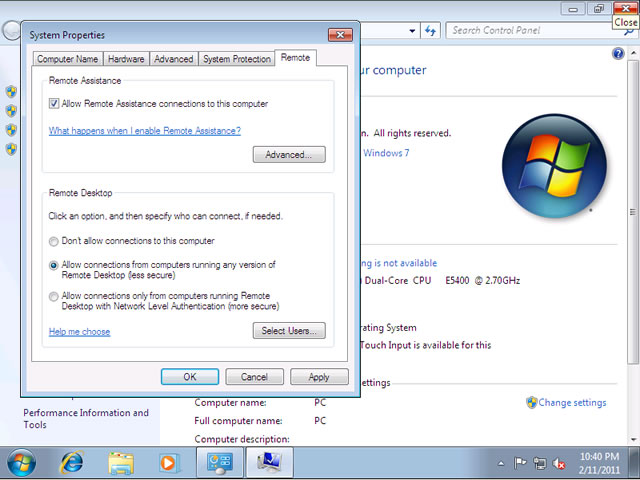This screenshot has width=640, height=480.
Task: Open Windows Media Player taskbar icon
Action: click(x=168, y=463)
